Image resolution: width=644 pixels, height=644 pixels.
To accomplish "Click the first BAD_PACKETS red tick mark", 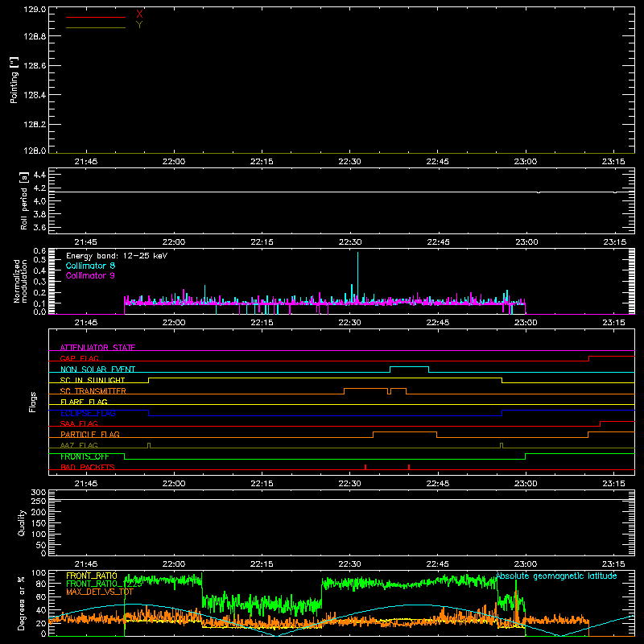I will (x=365, y=467).
